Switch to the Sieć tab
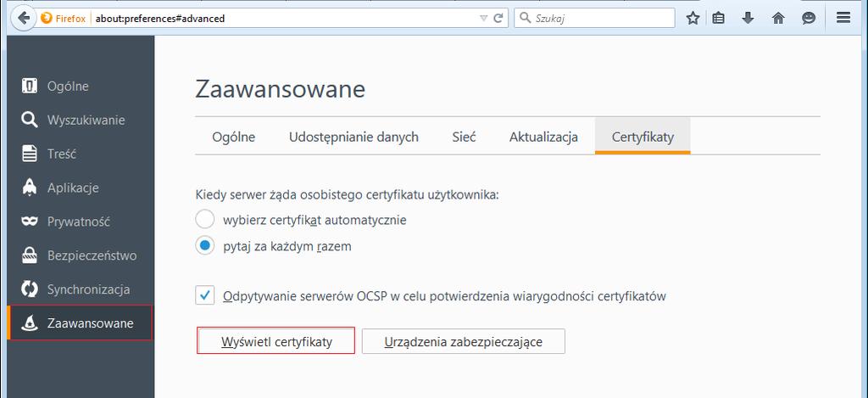Image resolution: width=868 pixels, height=398 pixels. [x=464, y=137]
